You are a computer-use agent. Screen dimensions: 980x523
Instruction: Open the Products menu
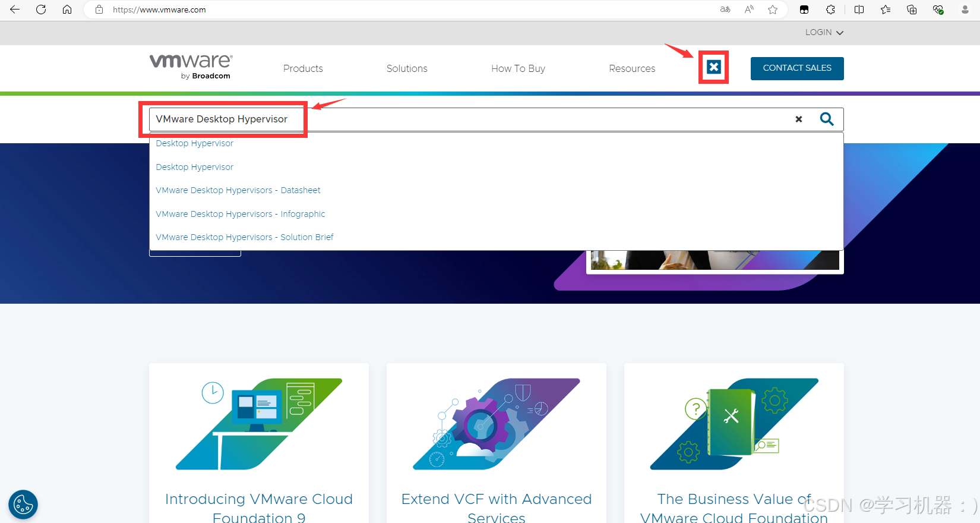(x=303, y=68)
